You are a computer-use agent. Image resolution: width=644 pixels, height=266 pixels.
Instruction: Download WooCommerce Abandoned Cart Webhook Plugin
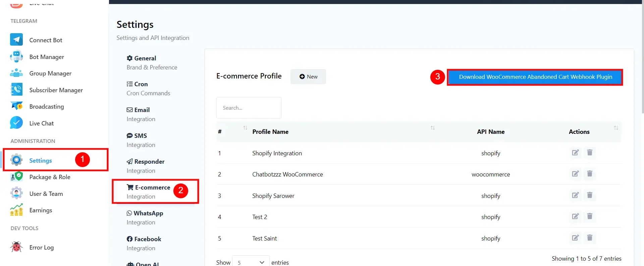535,77
